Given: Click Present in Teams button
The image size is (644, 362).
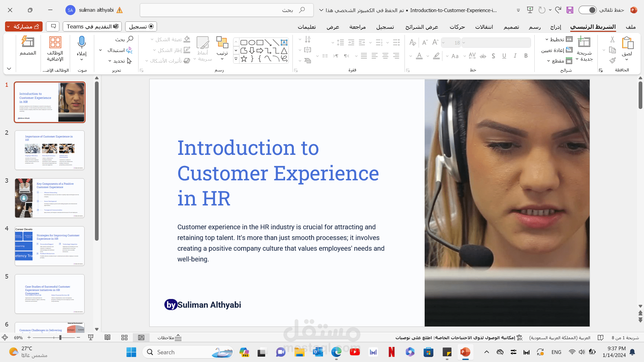Looking at the screenshot, I should point(93,26).
